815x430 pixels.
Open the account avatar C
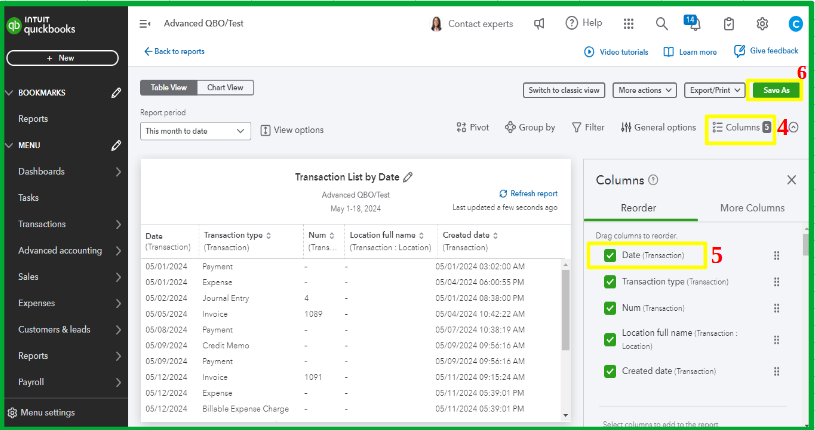795,24
